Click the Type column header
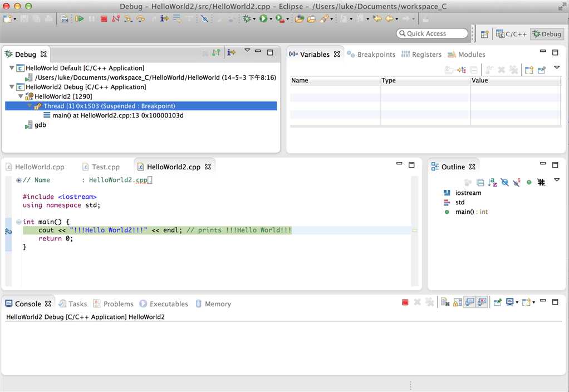569x392 pixels. [x=425, y=80]
